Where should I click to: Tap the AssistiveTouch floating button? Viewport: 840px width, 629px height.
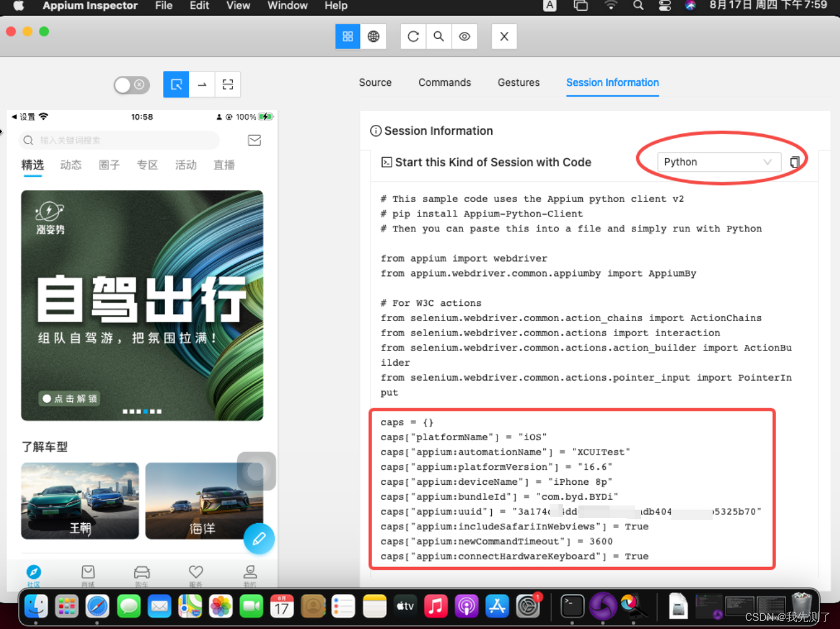tap(257, 471)
